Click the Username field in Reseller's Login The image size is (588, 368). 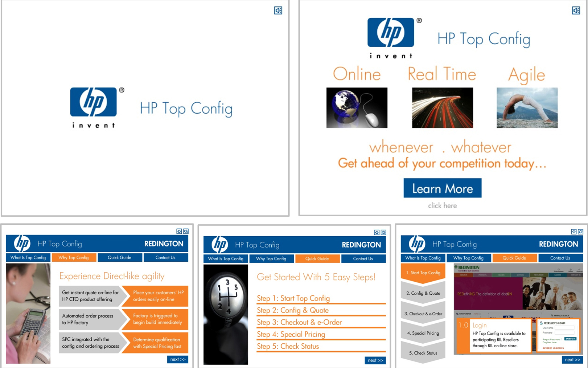[564, 328]
